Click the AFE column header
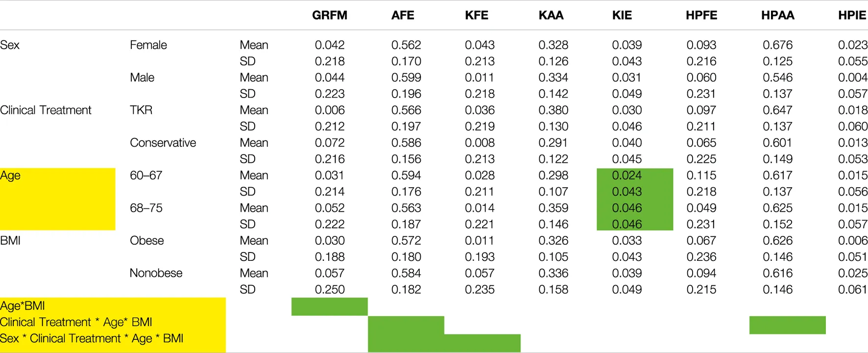 tap(402, 15)
